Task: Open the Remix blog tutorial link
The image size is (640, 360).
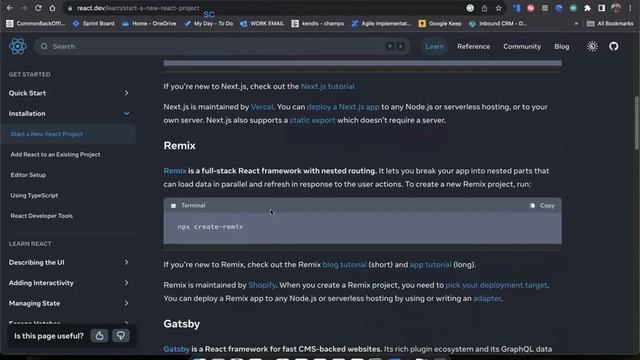Action: [x=344, y=265]
